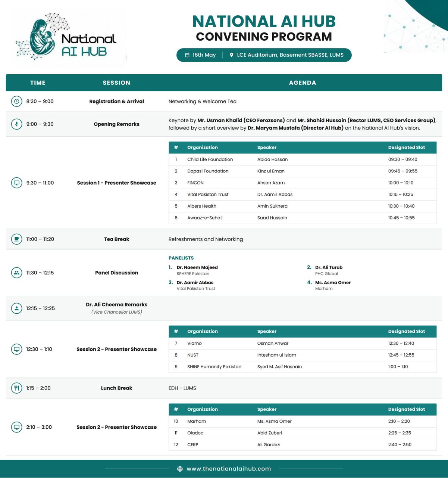Click panelist Ms. Asma Omer under Panelists
The height and width of the screenshot is (478, 448).
coord(333,283)
